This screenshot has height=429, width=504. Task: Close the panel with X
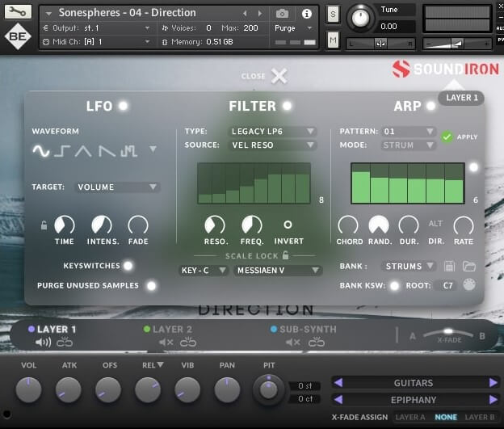click(x=279, y=76)
